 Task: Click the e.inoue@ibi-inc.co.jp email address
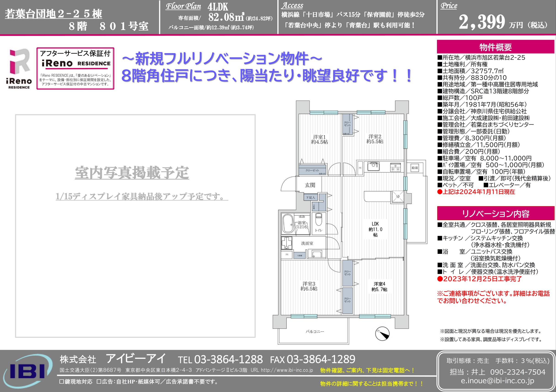tap(497, 381)
